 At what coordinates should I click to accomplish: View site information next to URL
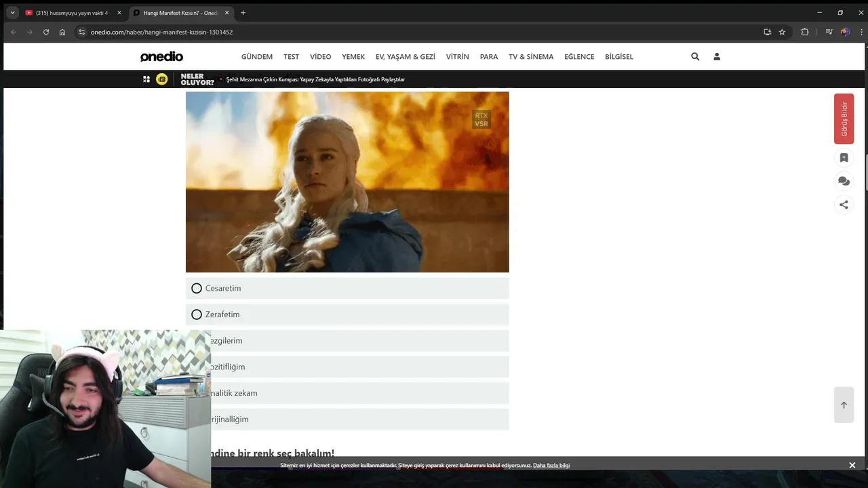(x=82, y=32)
